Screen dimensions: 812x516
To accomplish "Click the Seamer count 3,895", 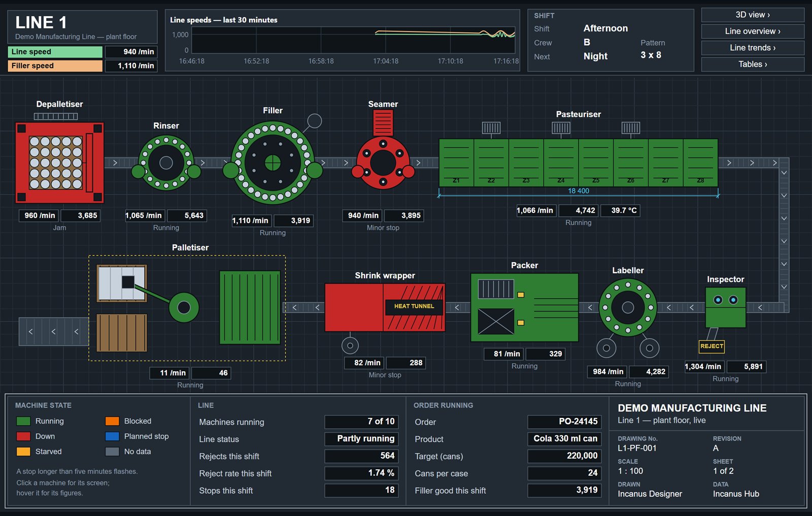I will pos(404,215).
